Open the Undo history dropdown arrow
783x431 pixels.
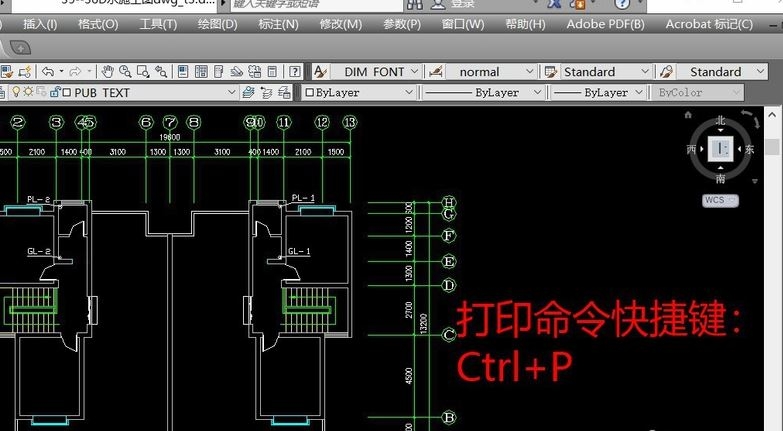coord(61,71)
